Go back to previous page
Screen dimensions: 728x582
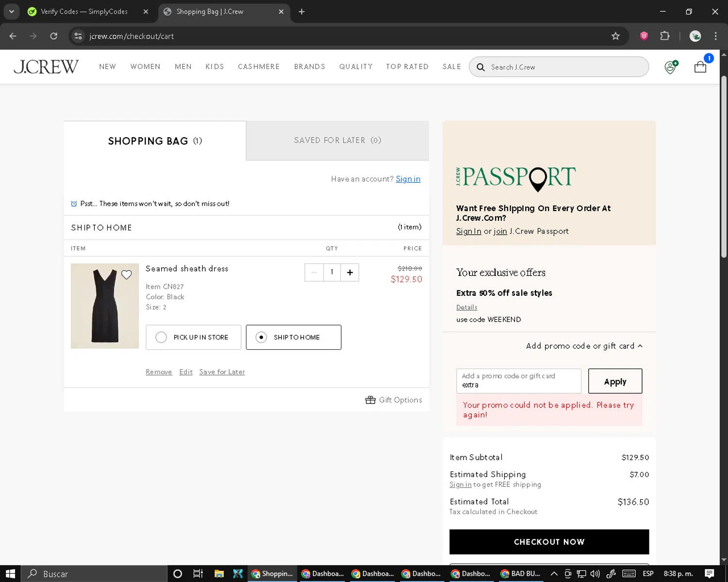tap(13, 36)
